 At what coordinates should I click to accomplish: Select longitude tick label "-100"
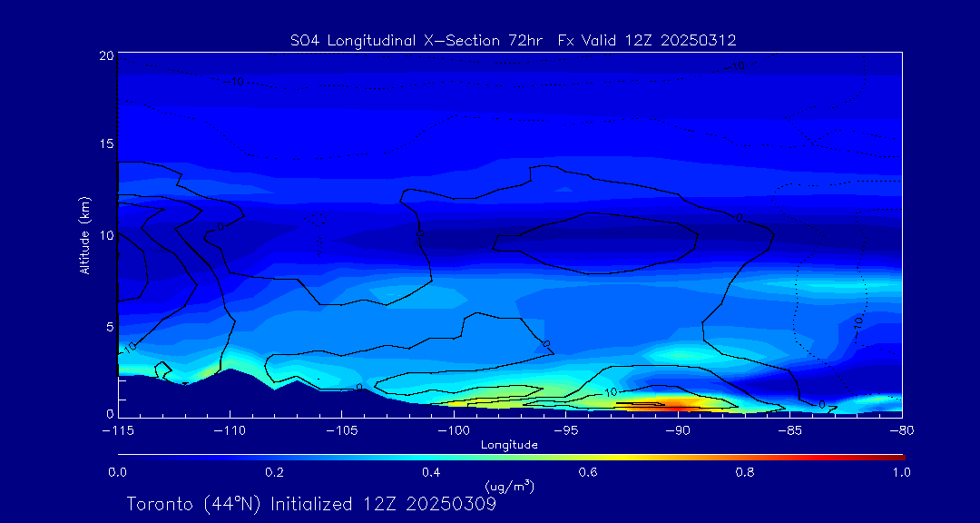pyautogui.click(x=454, y=430)
